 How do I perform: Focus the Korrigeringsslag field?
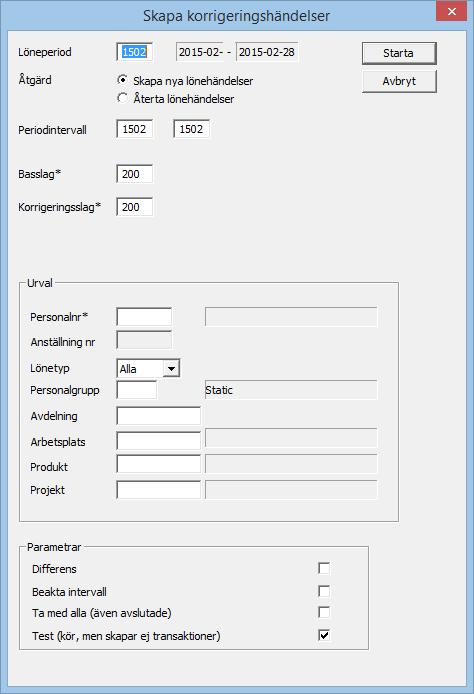135,207
